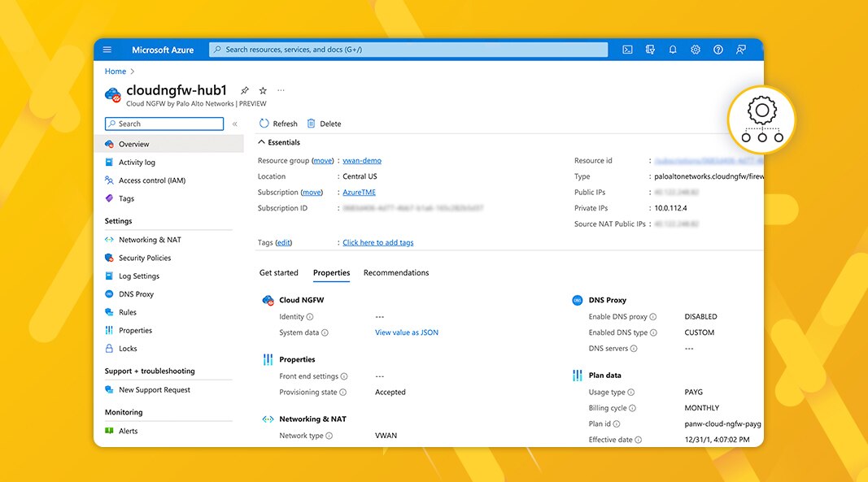Open the notifications bell
868x482 pixels.
click(x=673, y=50)
